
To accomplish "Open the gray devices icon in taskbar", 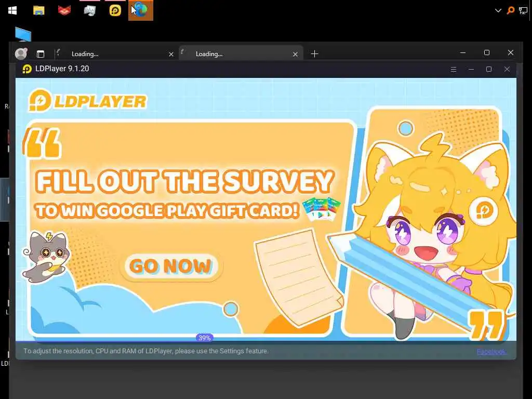I will click(x=89, y=10).
